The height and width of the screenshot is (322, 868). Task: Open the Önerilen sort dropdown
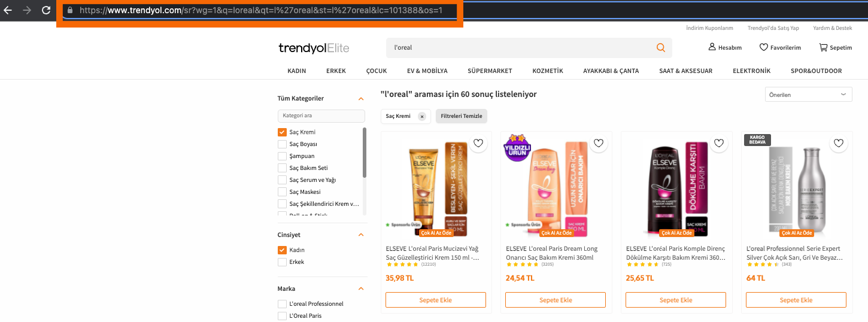pyautogui.click(x=808, y=95)
